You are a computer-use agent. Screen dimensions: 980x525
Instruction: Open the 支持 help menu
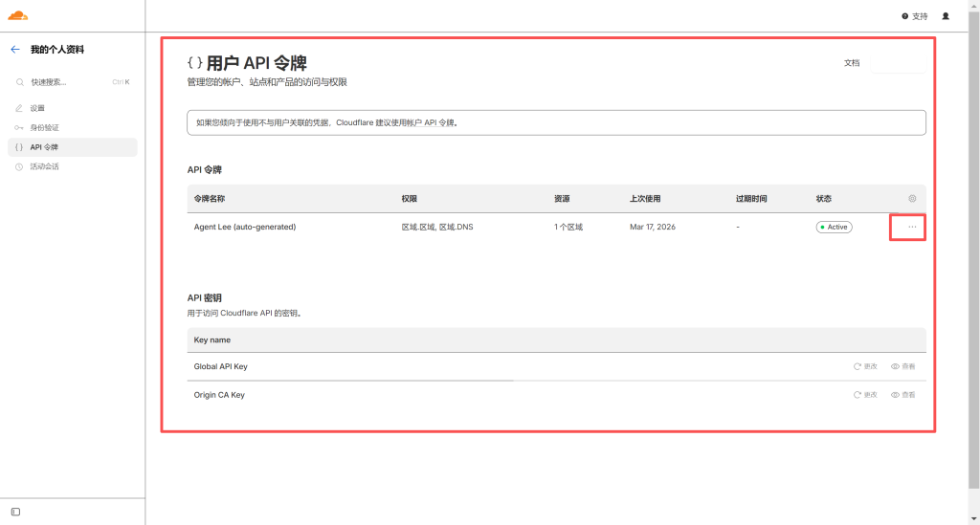(x=914, y=16)
